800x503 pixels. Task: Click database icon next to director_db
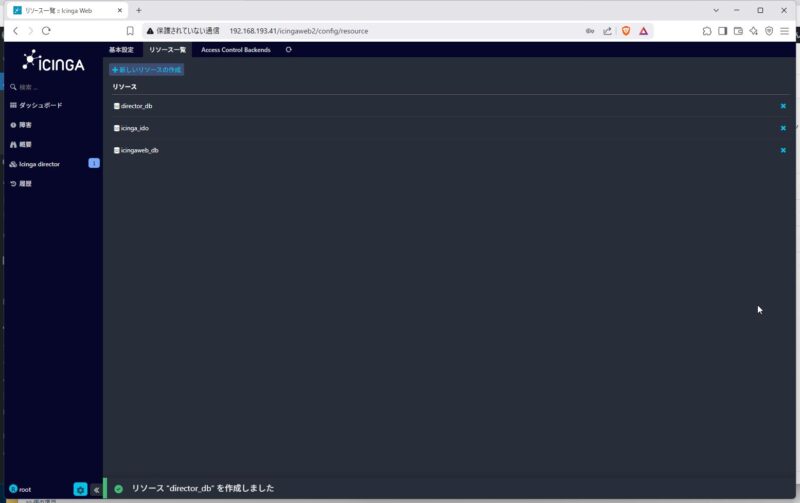(116, 106)
